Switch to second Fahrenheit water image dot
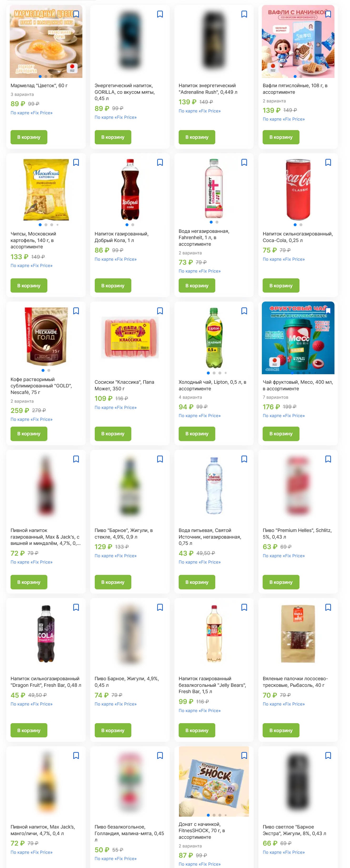 tap(217, 222)
